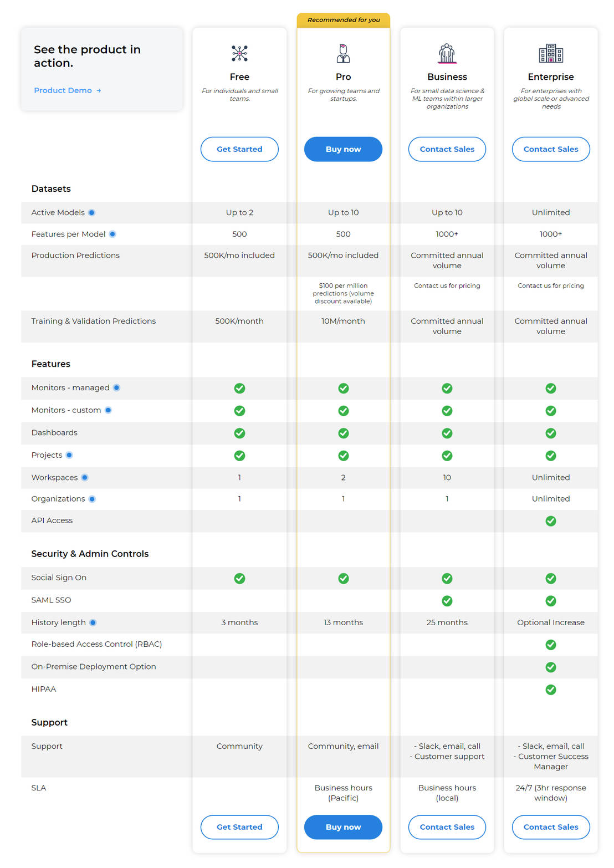614x868 pixels.
Task: Click the info icon beside Workspaces
Action: [x=84, y=477]
